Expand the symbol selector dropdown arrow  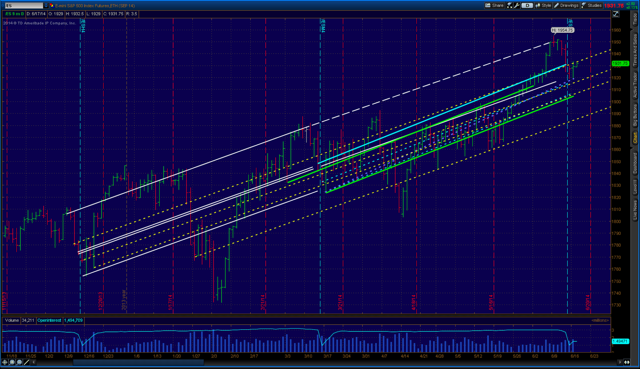[x=46, y=5]
